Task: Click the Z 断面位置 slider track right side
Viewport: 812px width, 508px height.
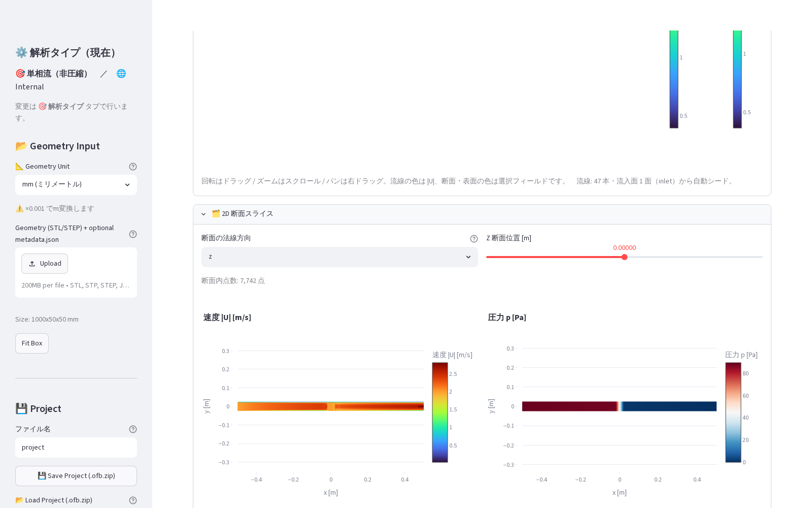Action: click(x=694, y=257)
